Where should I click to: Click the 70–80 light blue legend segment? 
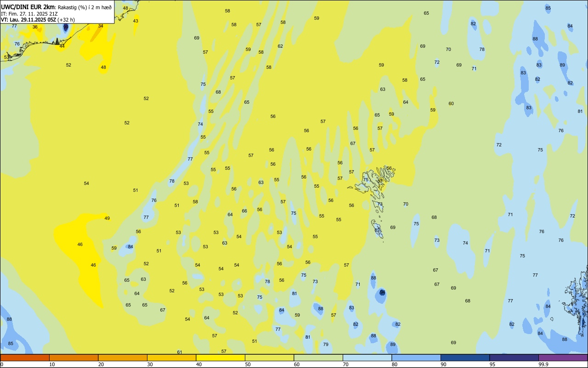[367, 357]
